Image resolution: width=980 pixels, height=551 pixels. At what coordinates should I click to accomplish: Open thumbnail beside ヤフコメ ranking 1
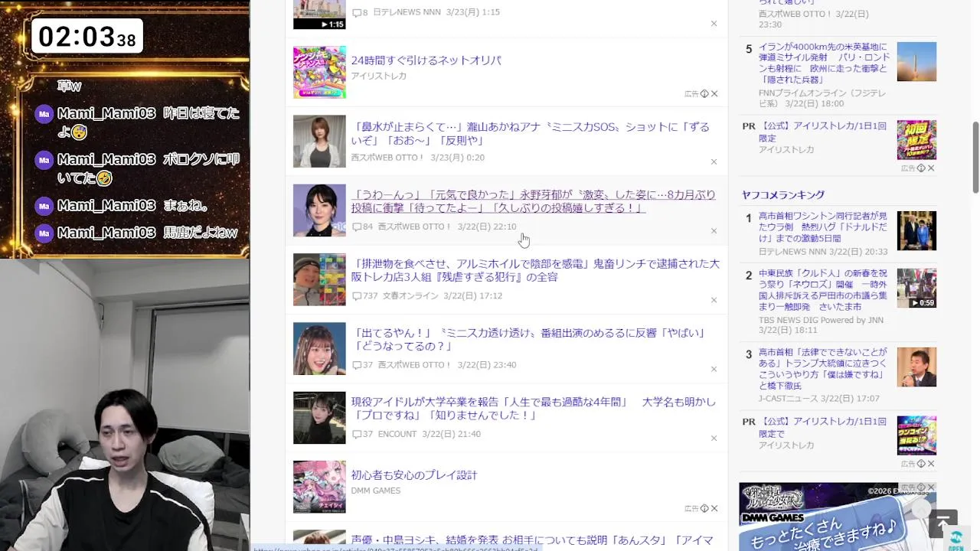coord(916,230)
